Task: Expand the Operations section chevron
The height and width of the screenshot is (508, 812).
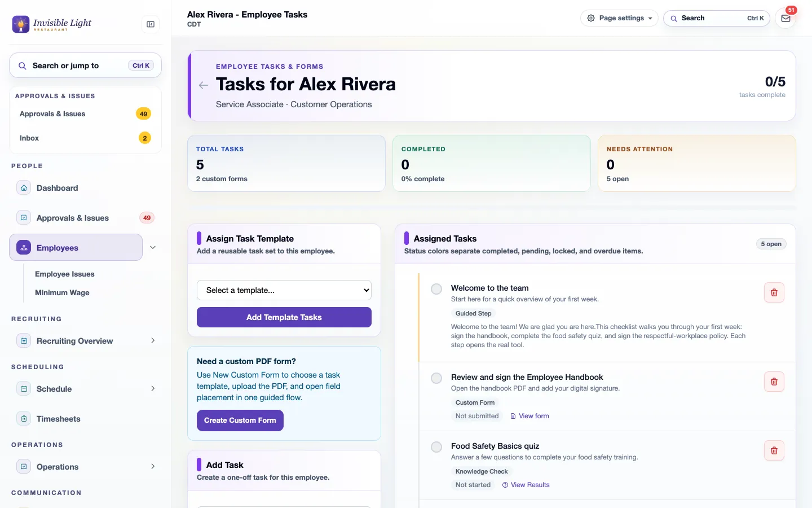Action: point(153,466)
